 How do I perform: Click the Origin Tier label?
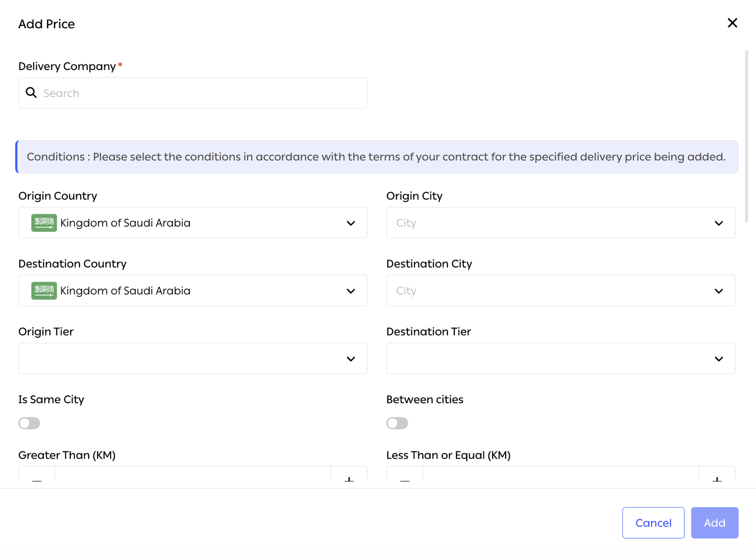(x=46, y=332)
